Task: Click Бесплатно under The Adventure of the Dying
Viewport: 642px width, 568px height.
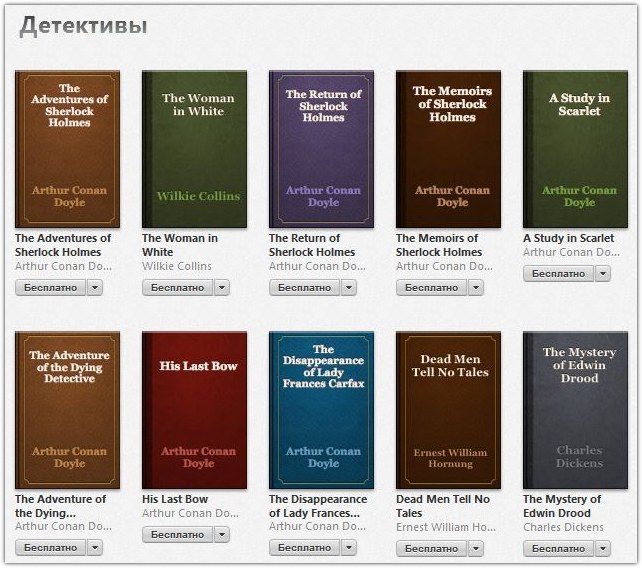Action: click(50, 548)
